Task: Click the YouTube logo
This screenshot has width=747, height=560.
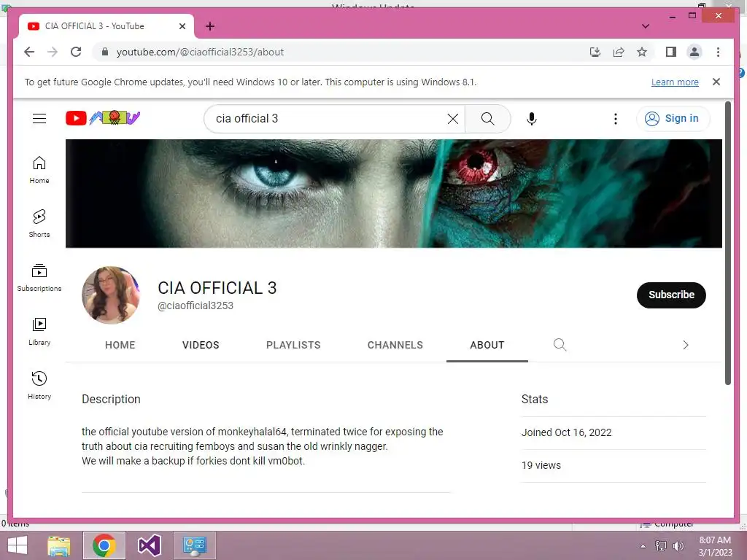Action: pyautogui.click(x=103, y=117)
